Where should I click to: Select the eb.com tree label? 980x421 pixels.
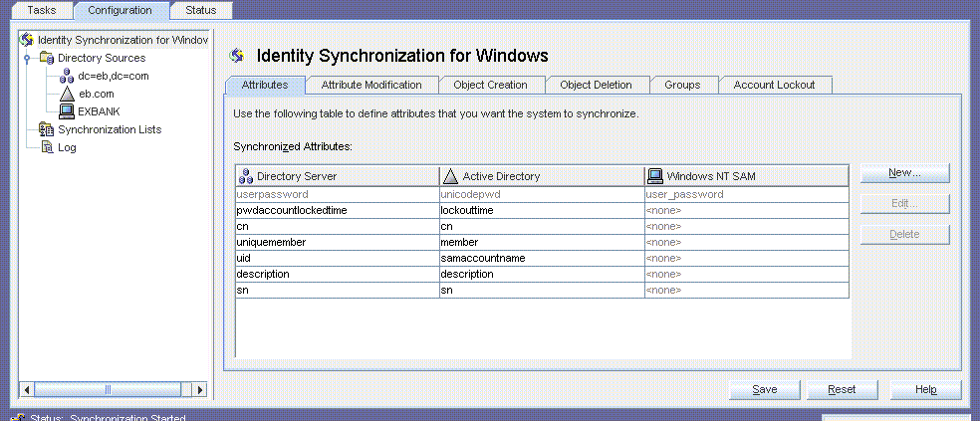97,95
